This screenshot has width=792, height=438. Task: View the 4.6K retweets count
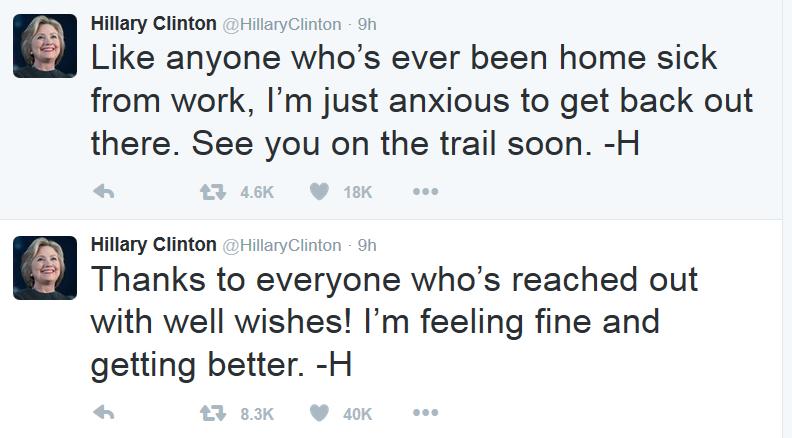tap(257, 193)
